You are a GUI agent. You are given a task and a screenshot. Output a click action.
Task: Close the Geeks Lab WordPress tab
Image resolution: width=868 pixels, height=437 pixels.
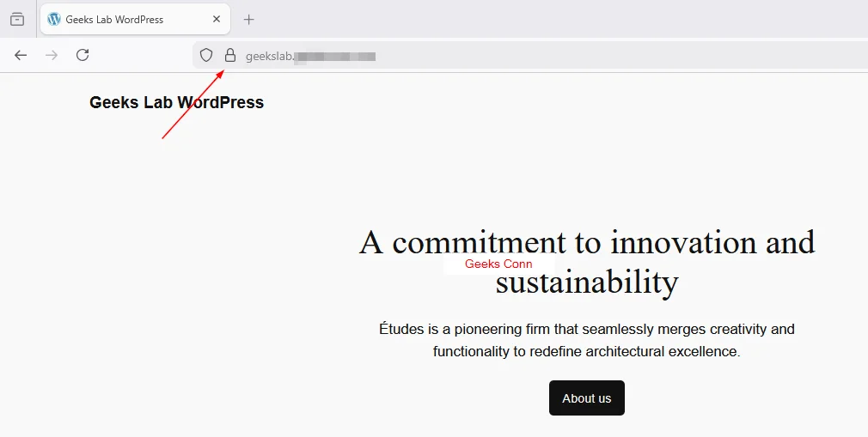[x=217, y=19]
